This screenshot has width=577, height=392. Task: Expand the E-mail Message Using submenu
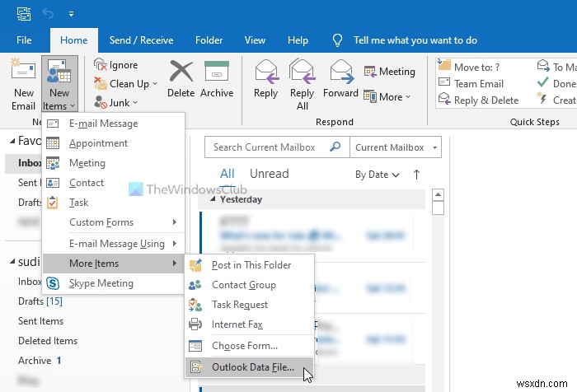point(114,244)
